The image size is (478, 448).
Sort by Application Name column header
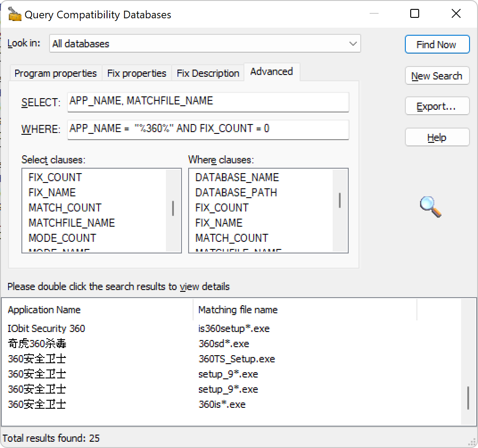coord(97,310)
